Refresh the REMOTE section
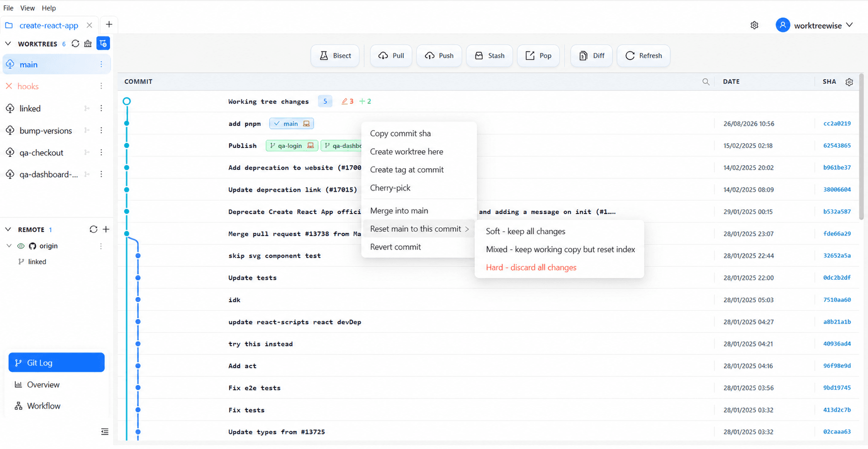 click(93, 229)
